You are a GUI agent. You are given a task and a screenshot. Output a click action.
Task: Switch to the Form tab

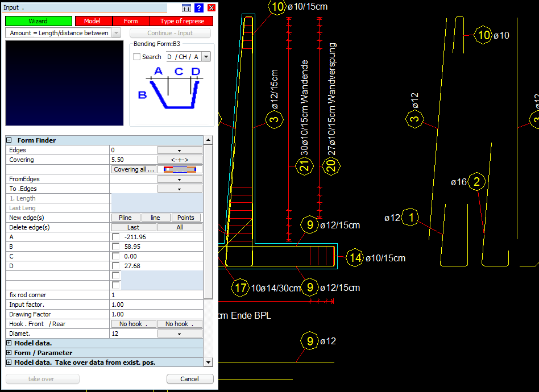tap(131, 21)
